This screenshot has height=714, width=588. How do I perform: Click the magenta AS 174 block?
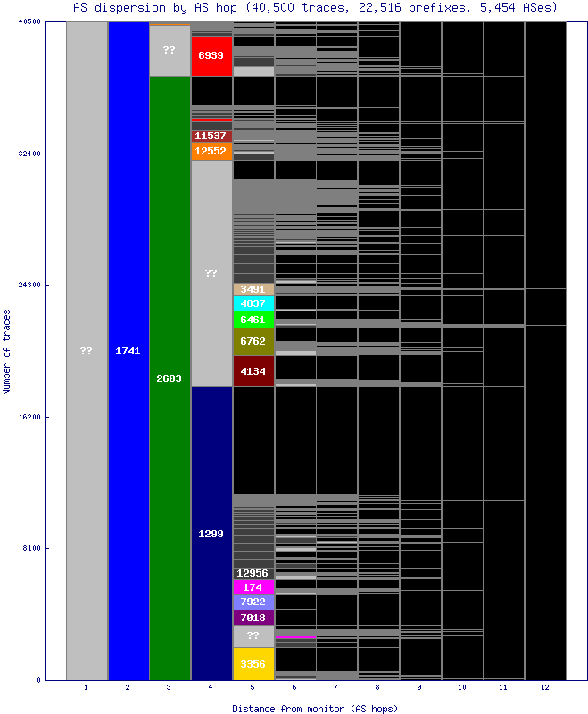click(253, 587)
